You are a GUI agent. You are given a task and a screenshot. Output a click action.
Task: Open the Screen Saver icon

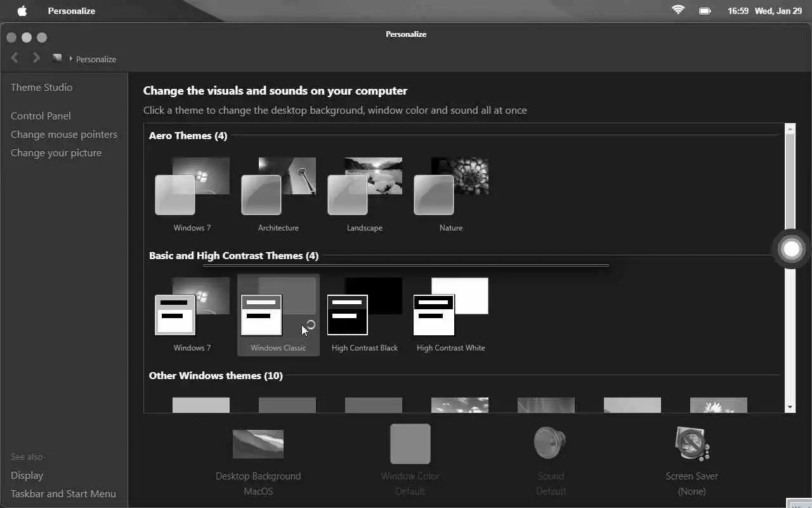pyautogui.click(x=692, y=443)
